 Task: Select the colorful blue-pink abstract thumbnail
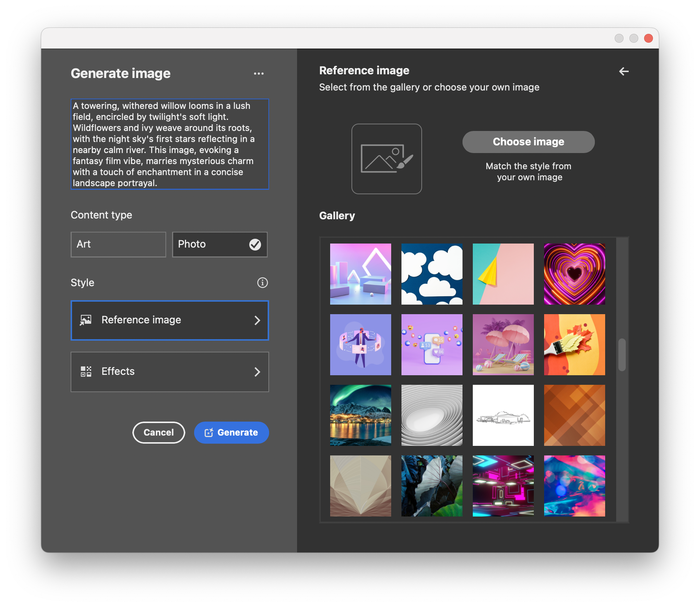575,486
